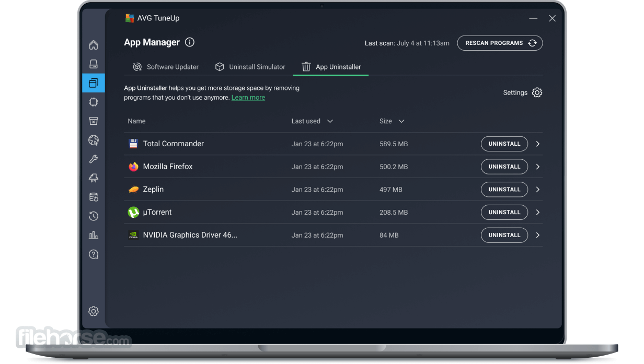This screenshot has height=364, width=644.
Task: Click the Rescan Programs button
Action: coord(500,43)
